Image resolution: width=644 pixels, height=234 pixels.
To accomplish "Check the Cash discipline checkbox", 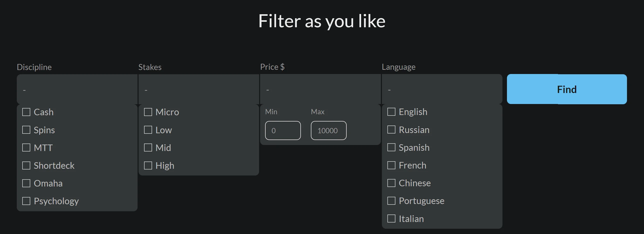I will click(26, 112).
